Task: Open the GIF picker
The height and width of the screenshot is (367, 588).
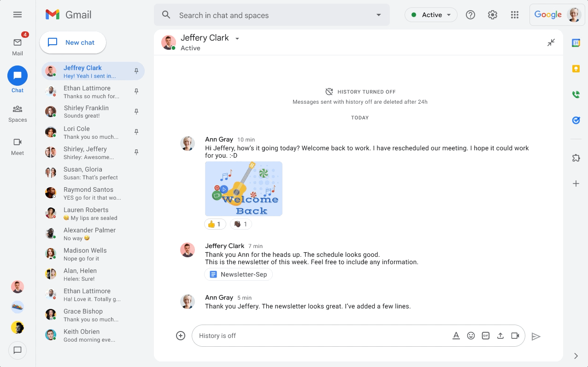Action: point(486,336)
